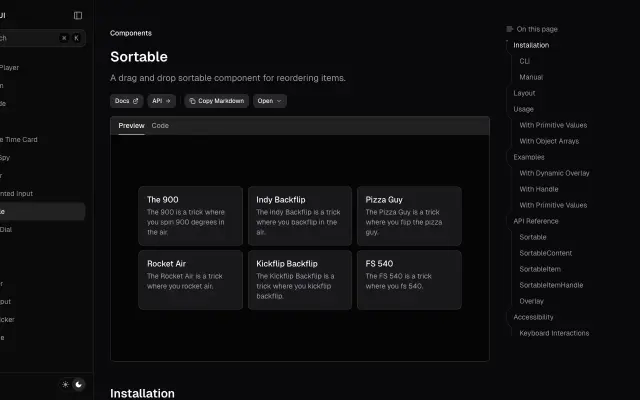The image size is (640, 400).
Task: Collapse the sidebar panel icon
Action: click(78, 16)
